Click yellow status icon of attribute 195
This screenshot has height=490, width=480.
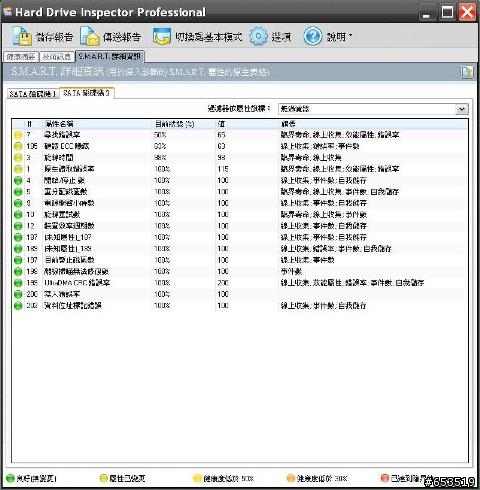(18, 146)
